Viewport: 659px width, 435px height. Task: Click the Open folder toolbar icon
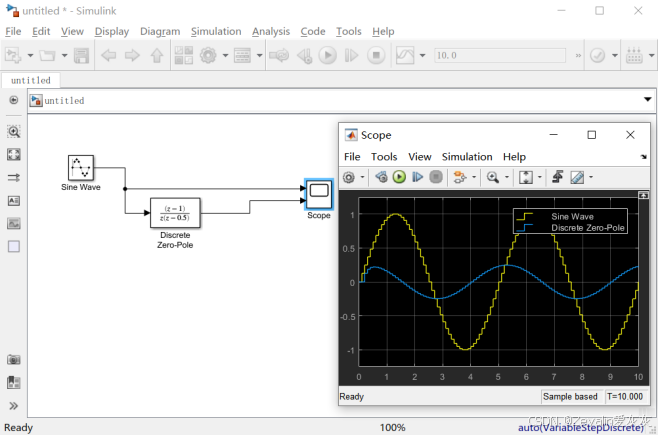47,55
